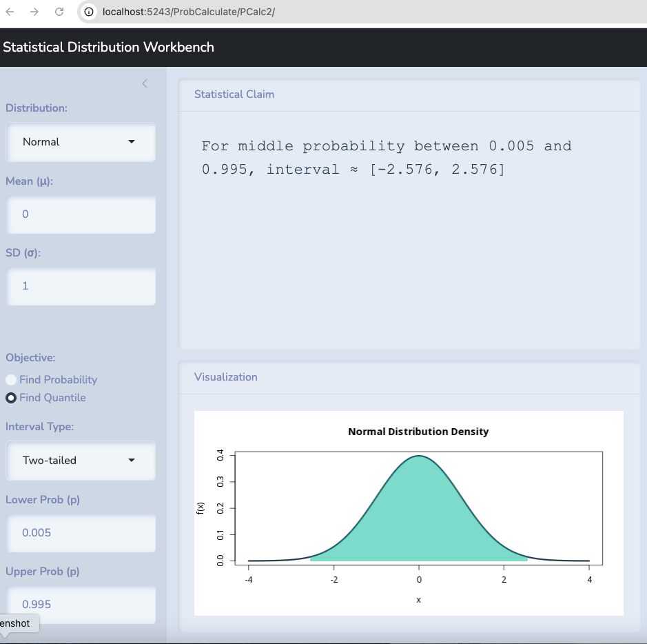The image size is (647, 644).
Task: Open the site information icon beside the URL
Action: 89,12
